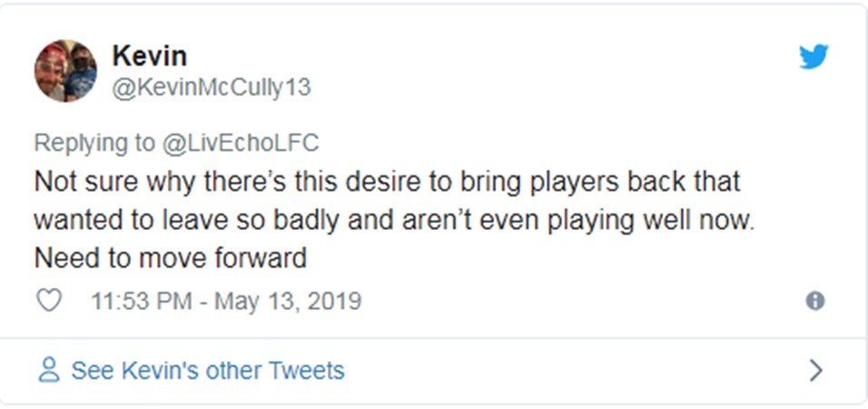Click the line starting wanted to leave
The height and width of the screenshot is (409, 868).
click(x=394, y=221)
